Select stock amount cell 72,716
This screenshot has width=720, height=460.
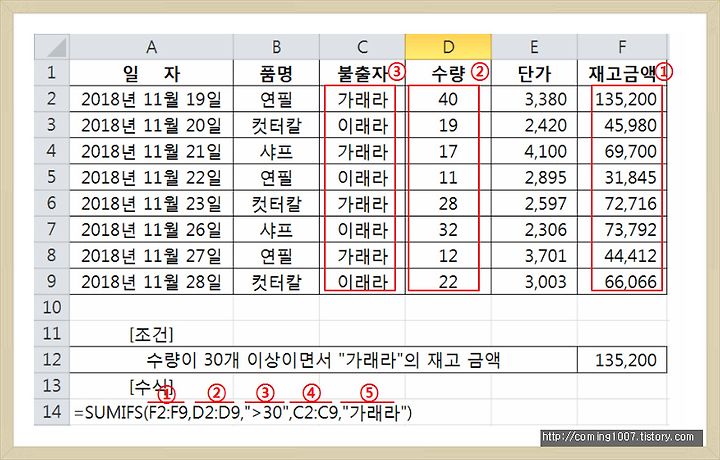(622, 203)
